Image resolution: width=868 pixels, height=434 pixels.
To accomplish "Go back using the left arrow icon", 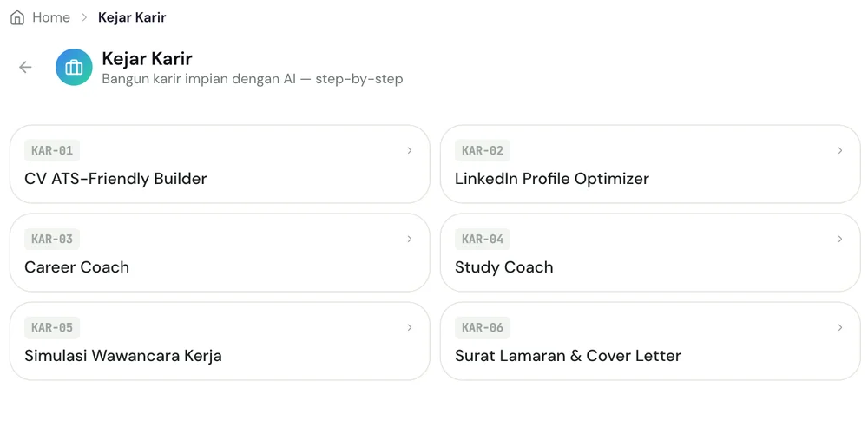I will [x=25, y=67].
